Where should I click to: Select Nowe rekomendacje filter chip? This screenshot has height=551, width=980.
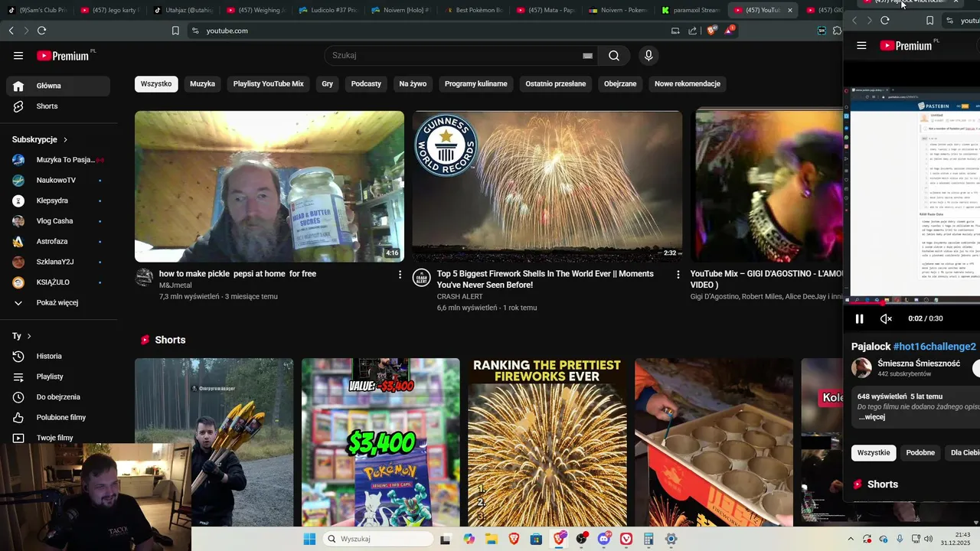click(688, 84)
